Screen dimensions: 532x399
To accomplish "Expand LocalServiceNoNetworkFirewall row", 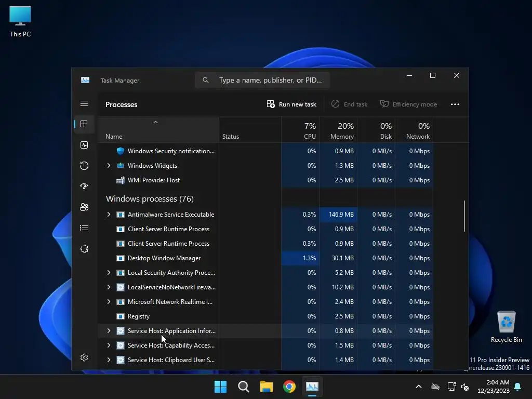I will tap(109, 287).
